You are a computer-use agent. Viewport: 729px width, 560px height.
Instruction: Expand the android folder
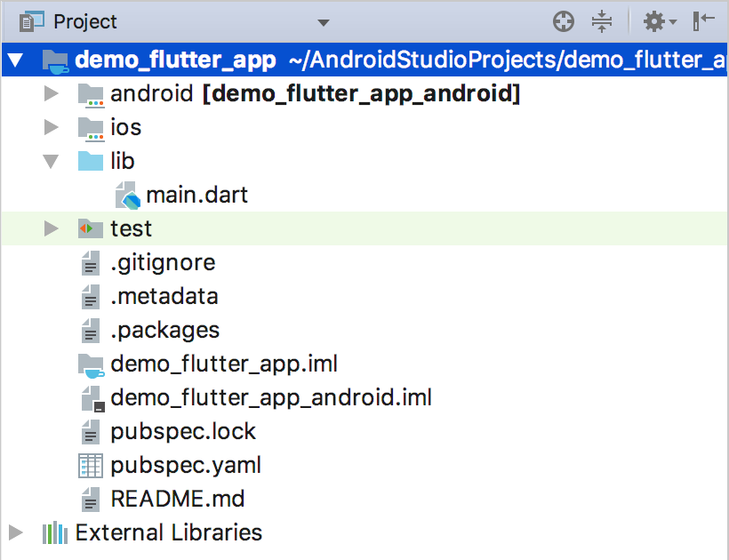[x=52, y=94]
